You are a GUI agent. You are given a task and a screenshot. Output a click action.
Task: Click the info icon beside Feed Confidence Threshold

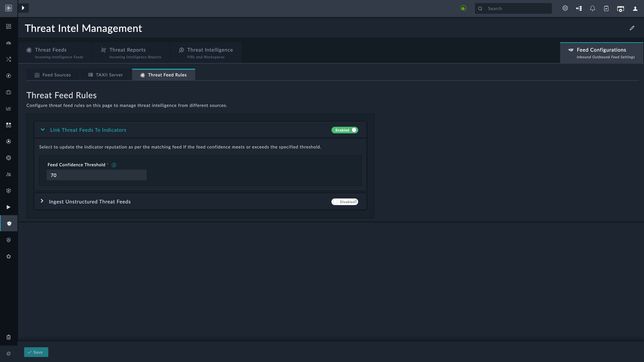point(114,165)
